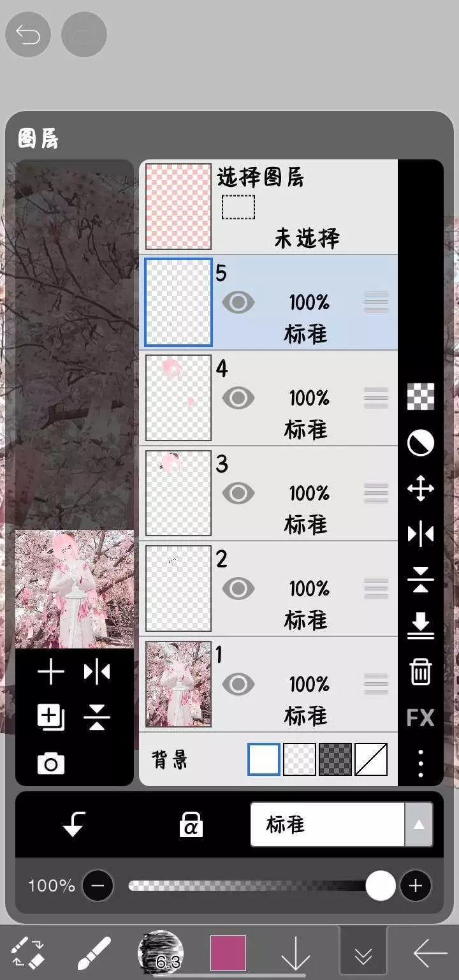The height and width of the screenshot is (980, 459).
Task: Hide layer 5 using its eye icon
Action: 238,302
